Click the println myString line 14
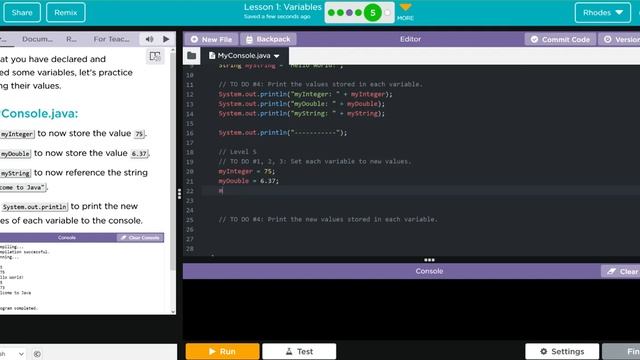640x360 pixels. tap(301, 113)
